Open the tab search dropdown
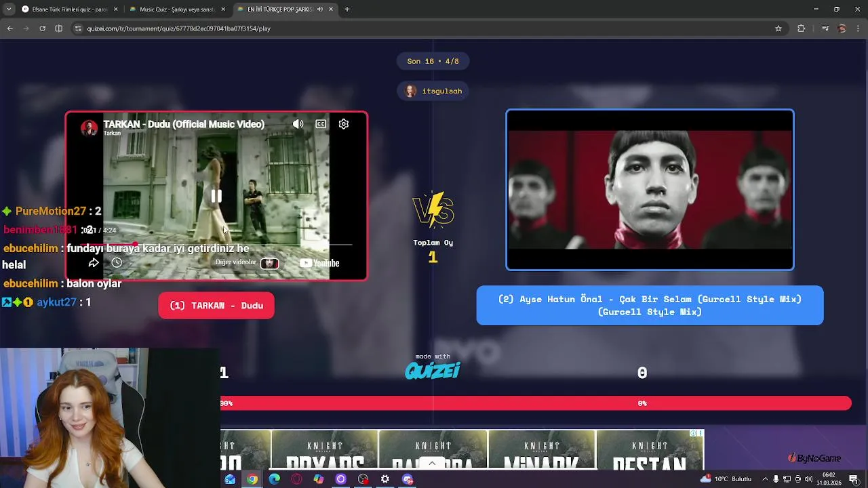 click(x=8, y=9)
